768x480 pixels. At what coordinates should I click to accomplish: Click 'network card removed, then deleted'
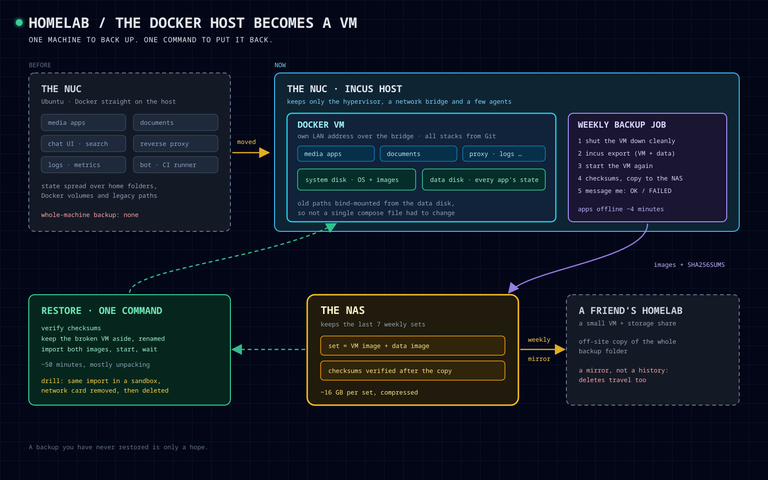click(105, 391)
